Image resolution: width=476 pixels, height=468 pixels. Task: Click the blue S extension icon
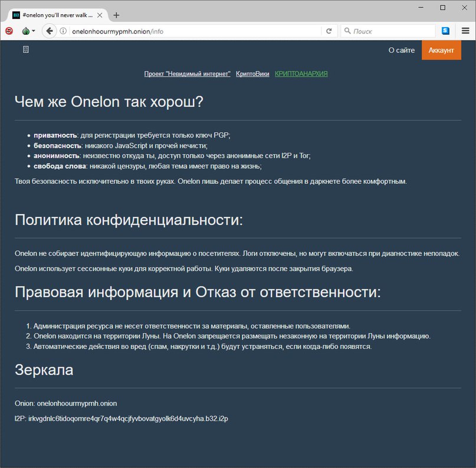(445, 31)
